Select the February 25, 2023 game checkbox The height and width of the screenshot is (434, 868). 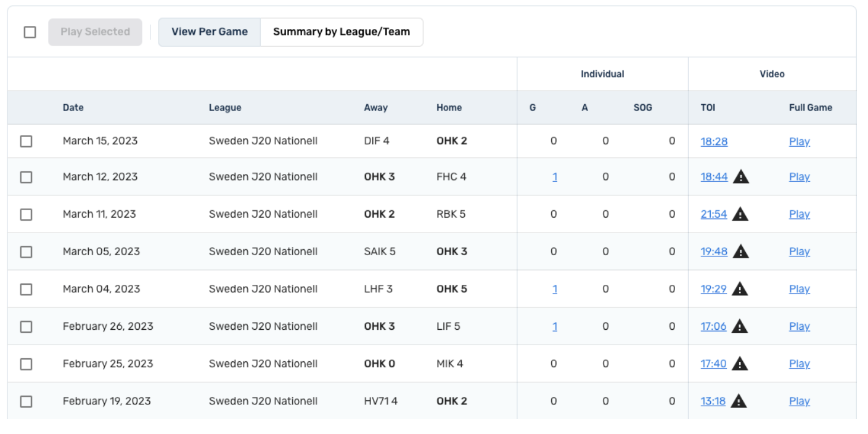pyautogui.click(x=26, y=364)
